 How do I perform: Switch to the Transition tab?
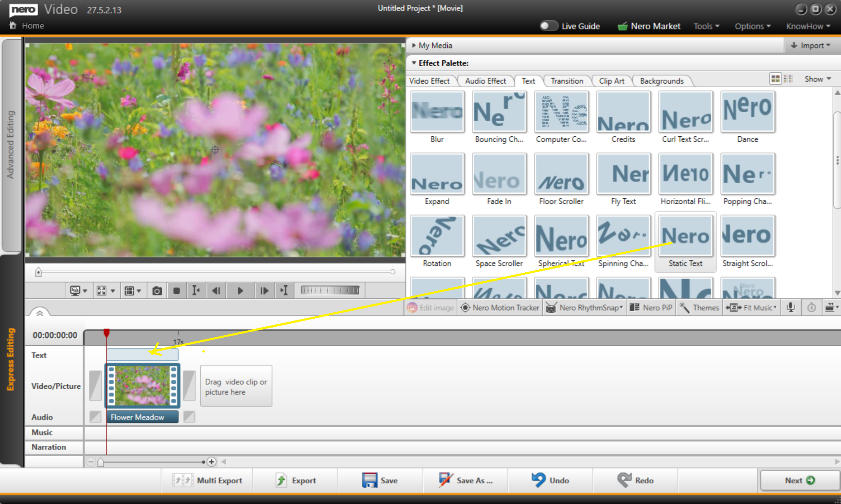[566, 81]
